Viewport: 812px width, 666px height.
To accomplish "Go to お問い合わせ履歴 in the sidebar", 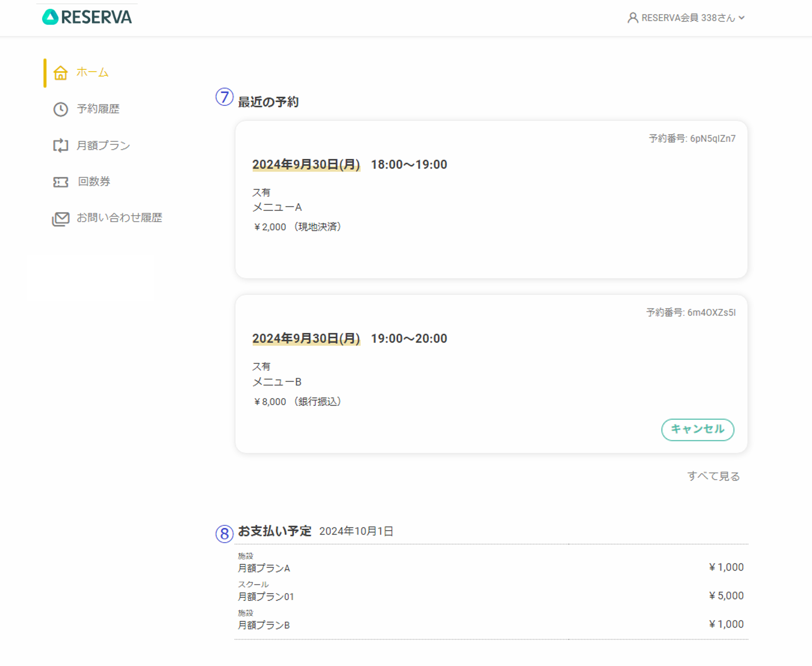I will pos(119,218).
